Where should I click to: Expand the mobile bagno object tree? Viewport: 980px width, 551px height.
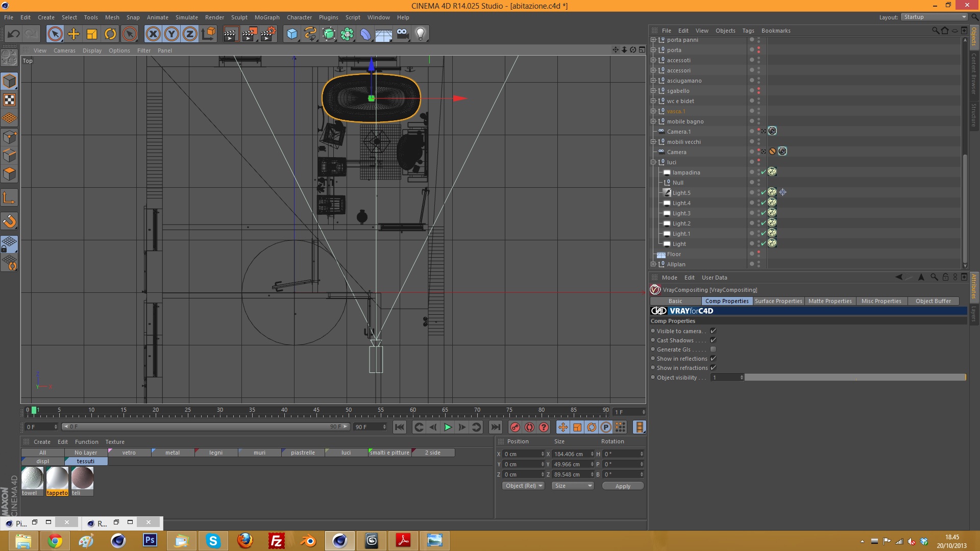[x=653, y=121]
